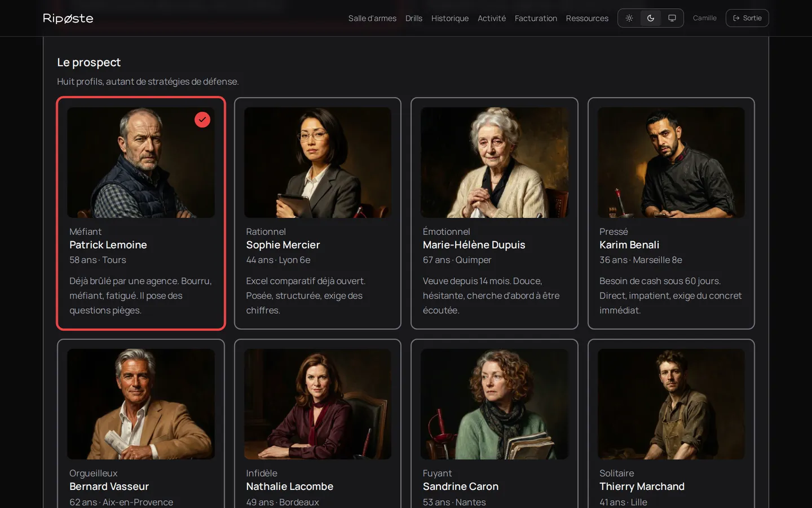Select Sandrine Caron's portrait
812x508 pixels.
pyautogui.click(x=495, y=404)
